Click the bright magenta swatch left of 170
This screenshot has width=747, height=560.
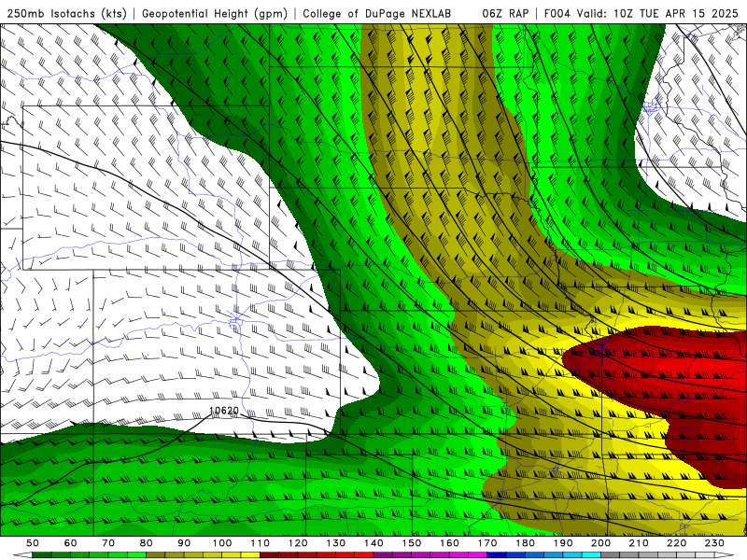coord(478,554)
